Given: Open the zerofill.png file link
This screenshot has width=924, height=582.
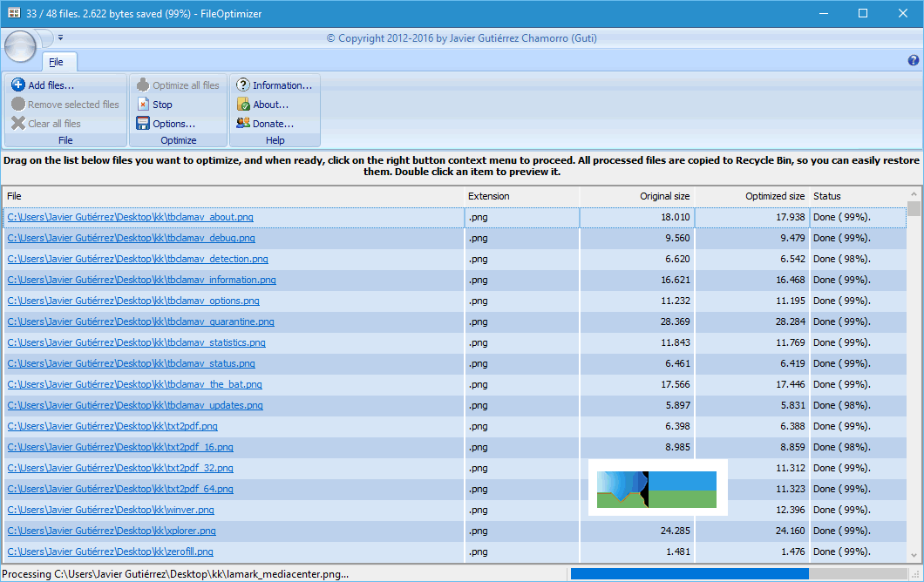Looking at the screenshot, I should click(110, 552).
